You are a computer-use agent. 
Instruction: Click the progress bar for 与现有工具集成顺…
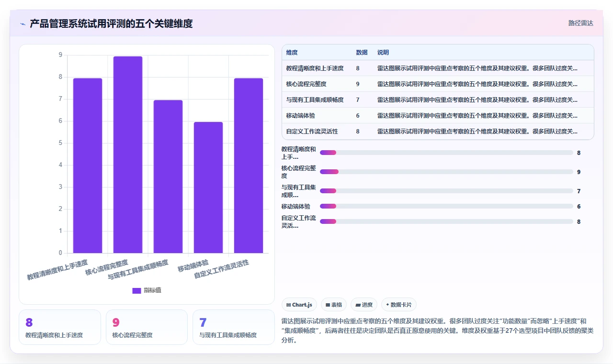click(x=446, y=191)
